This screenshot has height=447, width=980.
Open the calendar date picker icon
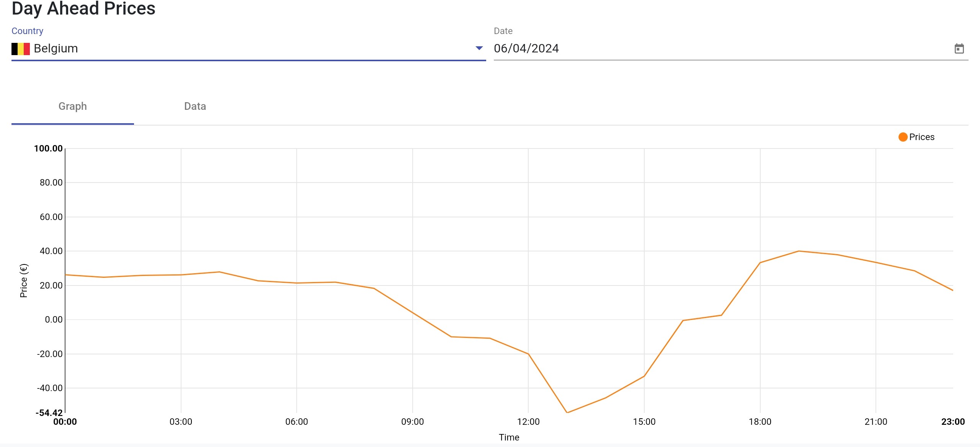click(959, 49)
